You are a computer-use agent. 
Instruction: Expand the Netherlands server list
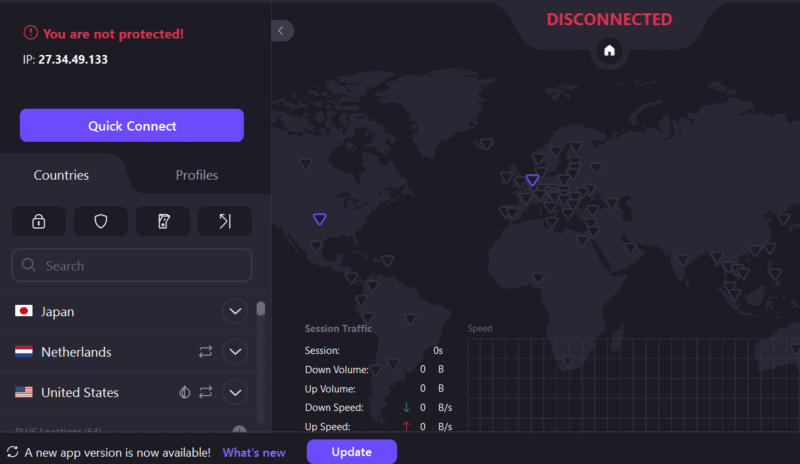235,352
